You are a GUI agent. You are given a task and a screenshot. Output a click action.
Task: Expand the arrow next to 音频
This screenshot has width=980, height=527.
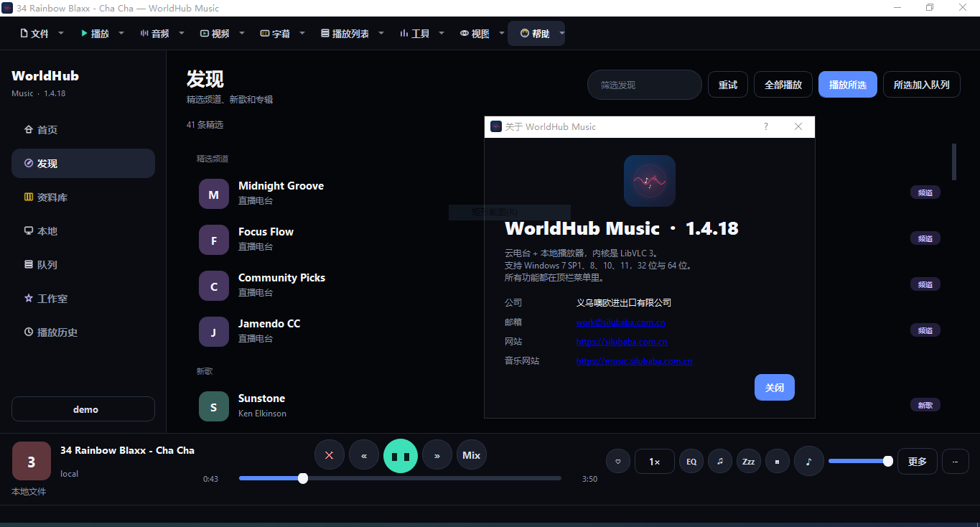click(x=182, y=33)
